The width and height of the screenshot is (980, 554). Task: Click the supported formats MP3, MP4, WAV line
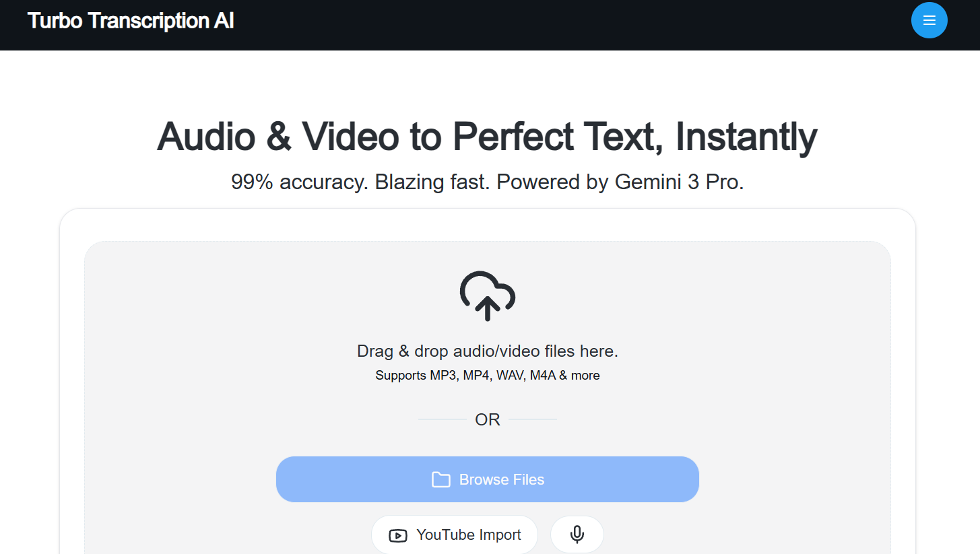487,376
